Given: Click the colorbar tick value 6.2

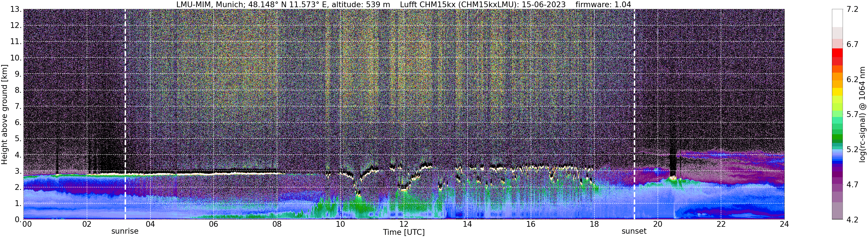Looking at the screenshot, I should 852,80.
